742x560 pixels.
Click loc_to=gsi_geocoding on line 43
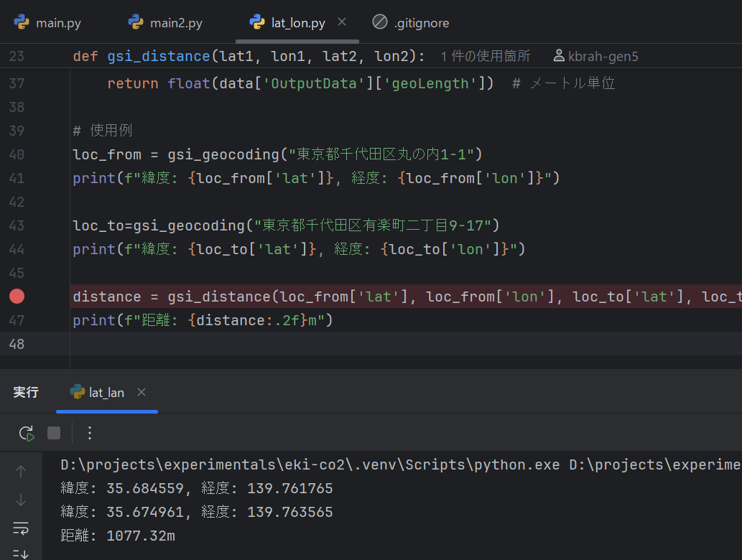pos(287,225)
